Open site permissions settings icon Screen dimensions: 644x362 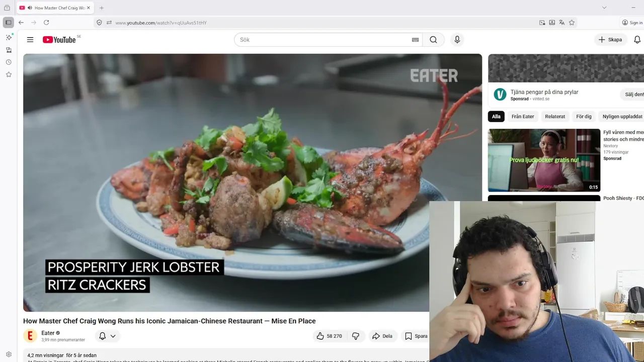pos(109,23)
